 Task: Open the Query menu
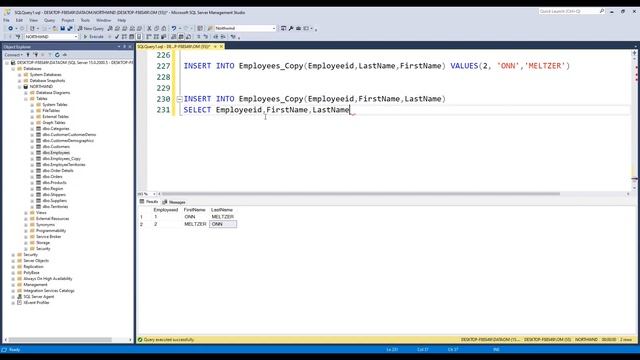coord(49,20)
